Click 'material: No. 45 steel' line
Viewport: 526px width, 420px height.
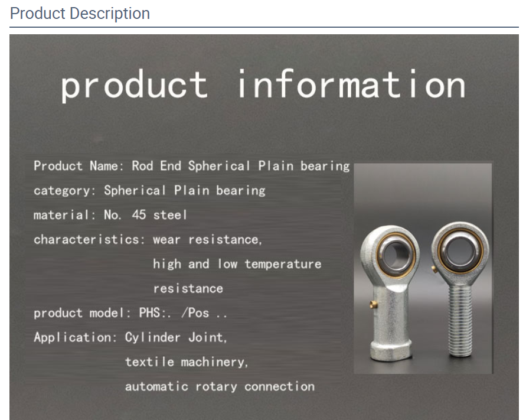point(110,215)
